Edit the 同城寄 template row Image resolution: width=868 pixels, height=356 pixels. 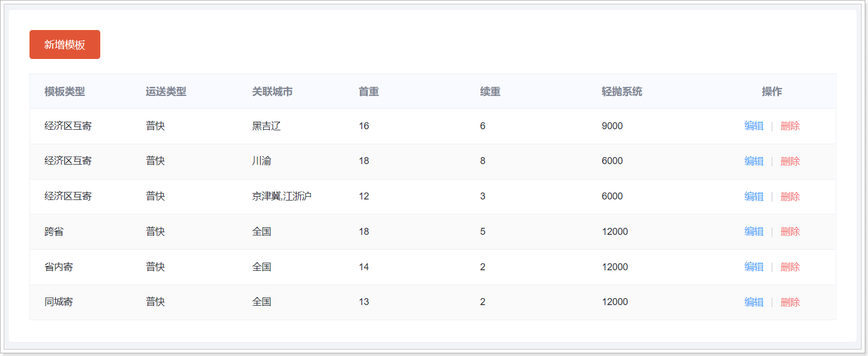[754, 302]
